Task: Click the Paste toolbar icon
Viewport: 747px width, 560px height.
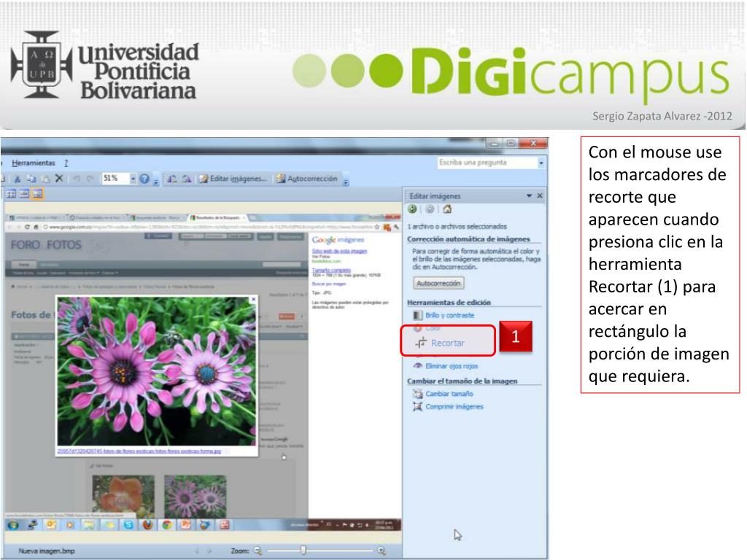Action: pyautogui.click(x=45, y=179)
